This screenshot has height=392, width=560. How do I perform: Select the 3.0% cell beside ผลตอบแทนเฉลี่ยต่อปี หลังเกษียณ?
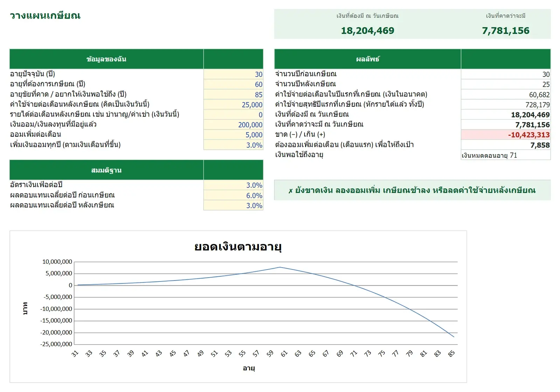(233, 206)
